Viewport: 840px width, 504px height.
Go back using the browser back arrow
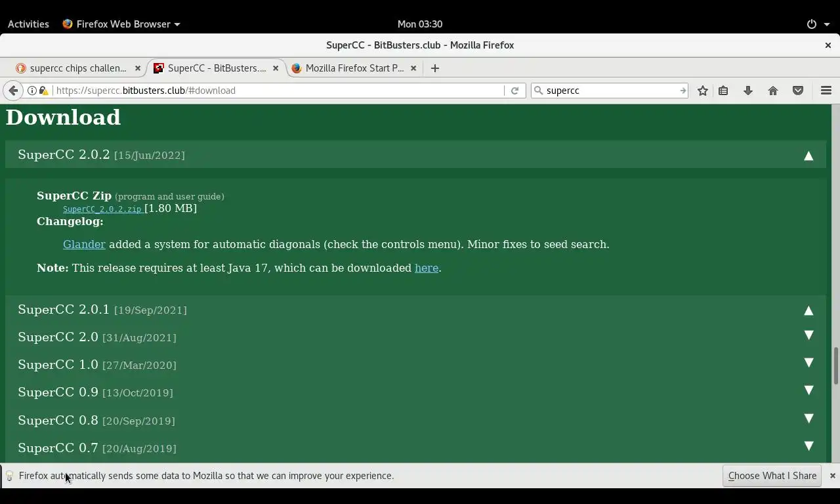[13, 91]
